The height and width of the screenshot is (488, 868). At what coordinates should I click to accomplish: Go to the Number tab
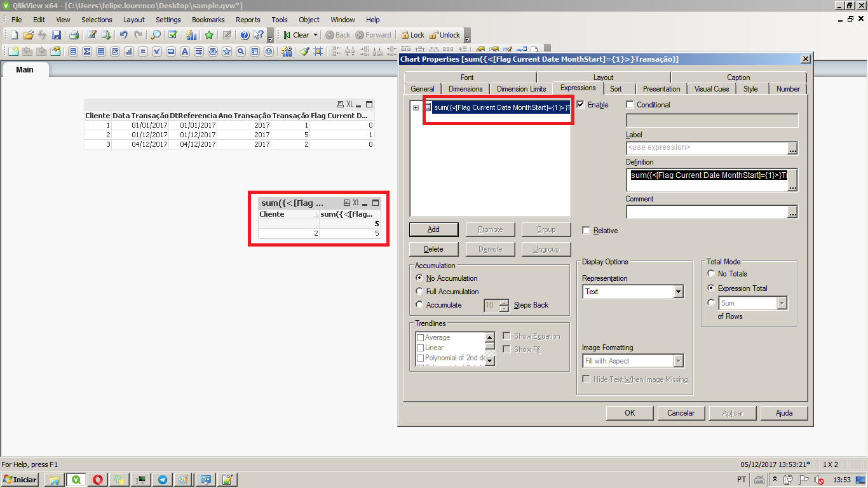tap(788, 89)
